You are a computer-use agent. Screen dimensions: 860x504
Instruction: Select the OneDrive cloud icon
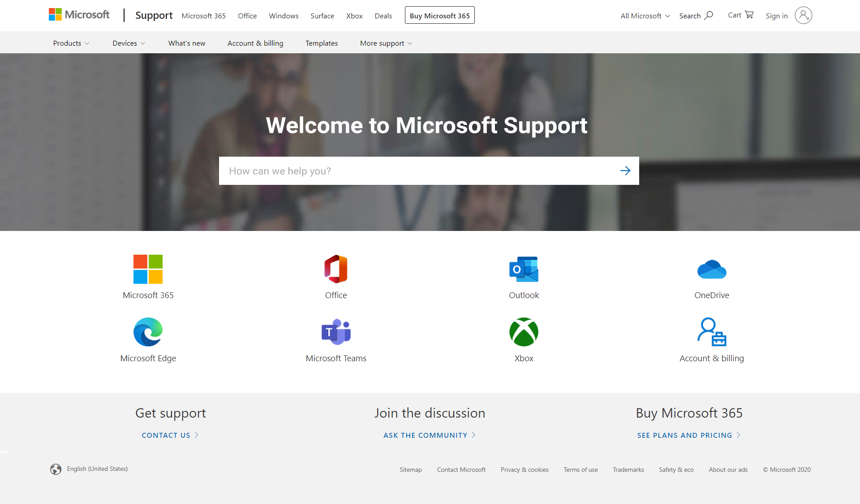click(x=711, y=269)
